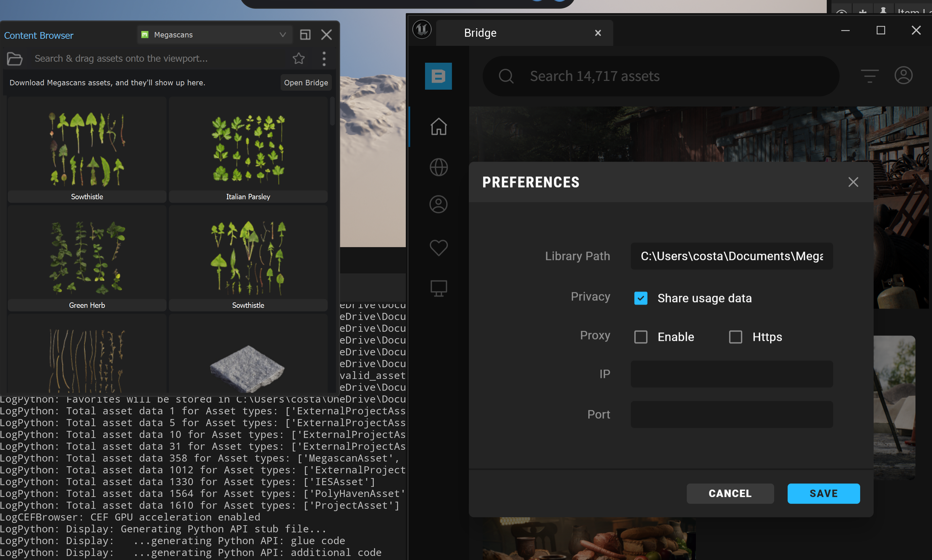
Task: Click the Open Bridge button
Action: [306, 82]
